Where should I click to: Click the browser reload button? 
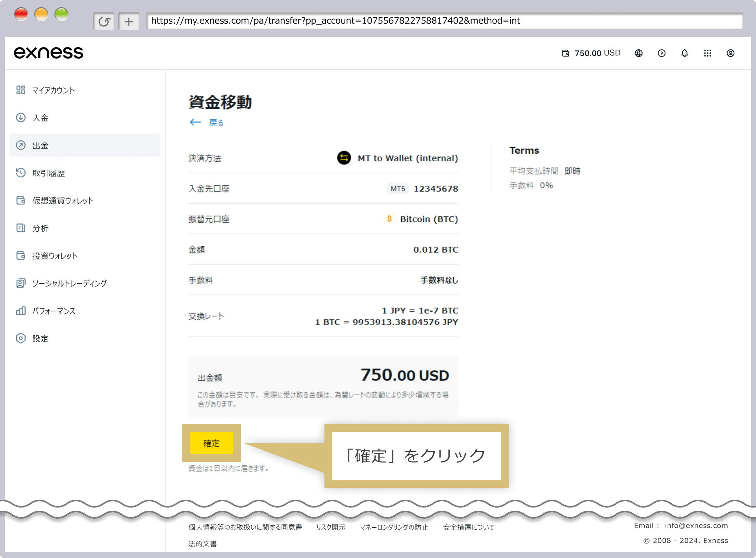(104, 21)
